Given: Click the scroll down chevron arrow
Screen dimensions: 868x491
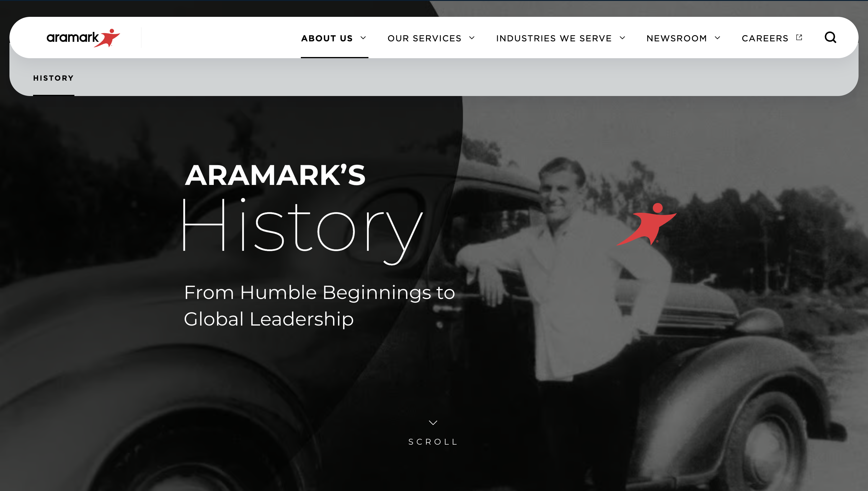Looking at the screenshot, I should [433, 422].
